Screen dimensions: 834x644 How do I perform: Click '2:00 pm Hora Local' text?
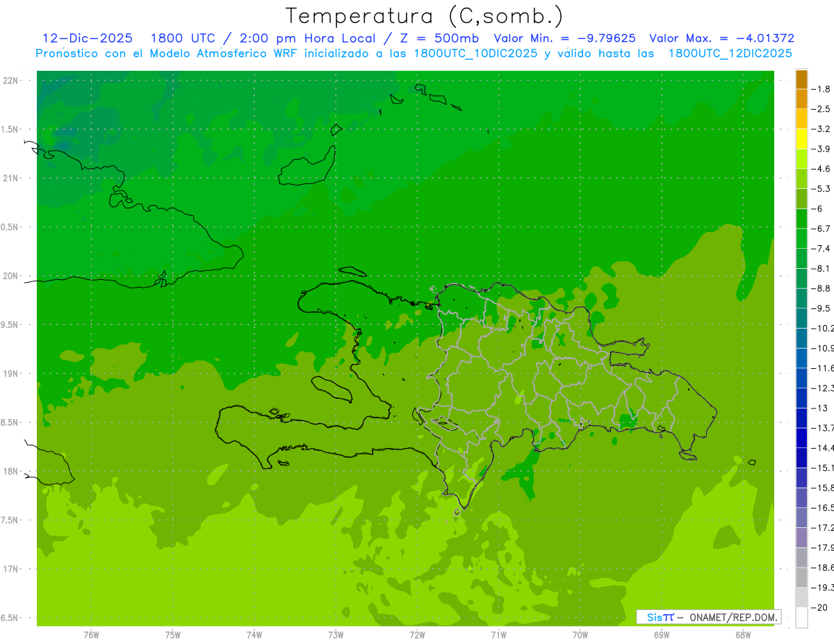click(308, 38)
